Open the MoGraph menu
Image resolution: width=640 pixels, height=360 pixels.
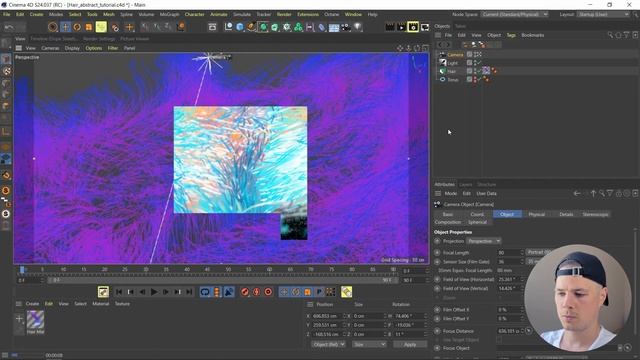(x=169, y=14)
